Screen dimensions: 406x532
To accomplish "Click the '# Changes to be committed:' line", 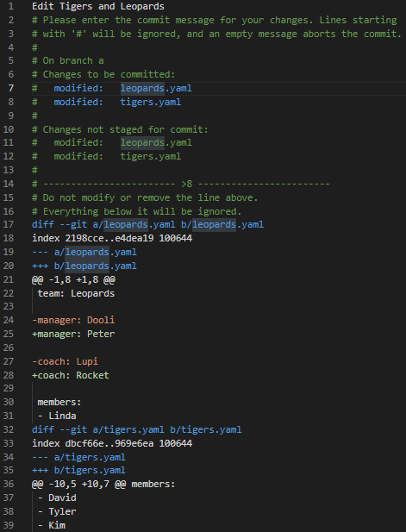I will [103, 74].
